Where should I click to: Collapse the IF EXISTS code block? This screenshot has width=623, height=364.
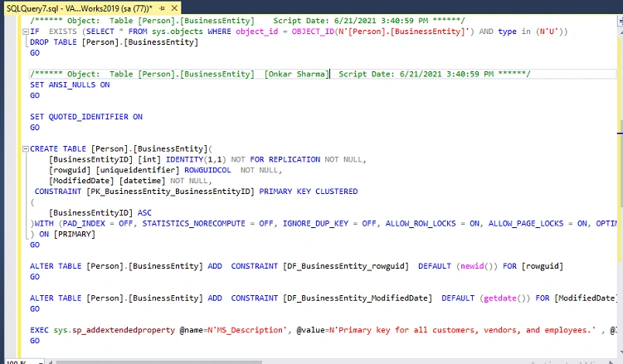click(26, 32)
